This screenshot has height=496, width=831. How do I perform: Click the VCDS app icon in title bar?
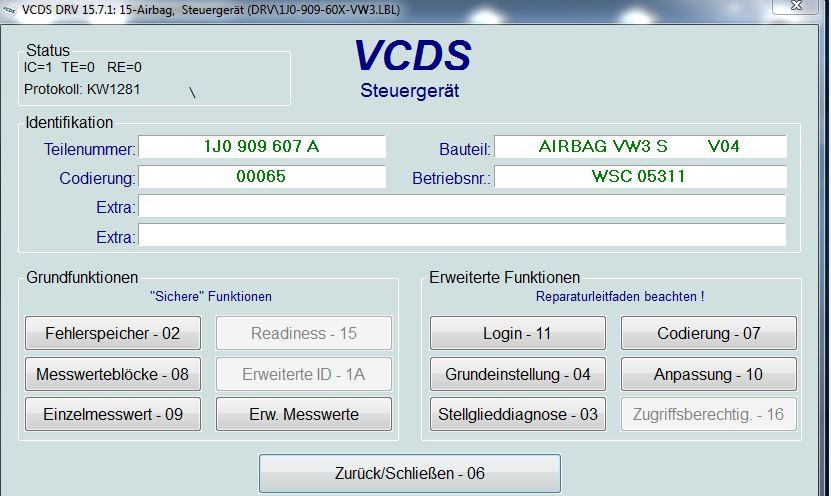(x=9, y=10)
